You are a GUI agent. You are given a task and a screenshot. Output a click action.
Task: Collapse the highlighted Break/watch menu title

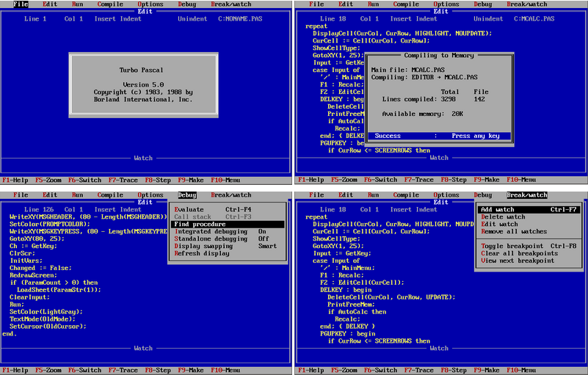(x=526, y=195)
